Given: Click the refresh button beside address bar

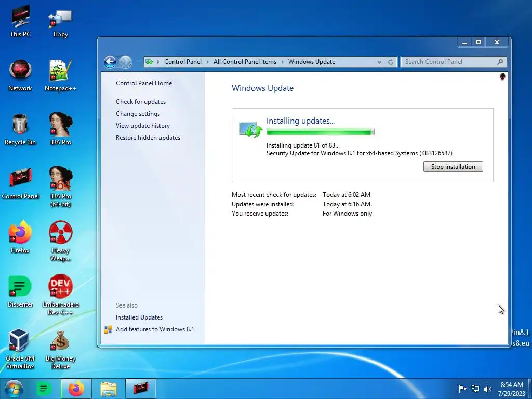Looking at the screenshot, I should (391, 62).
